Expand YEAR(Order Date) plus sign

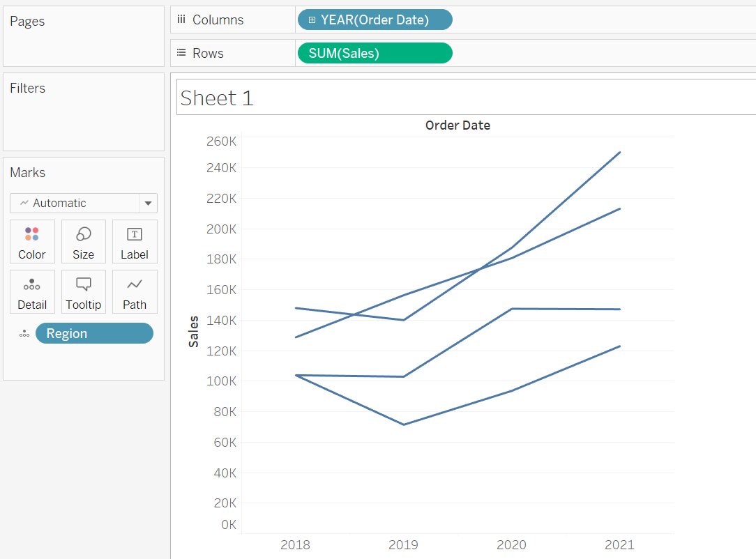tap(312, 20)
